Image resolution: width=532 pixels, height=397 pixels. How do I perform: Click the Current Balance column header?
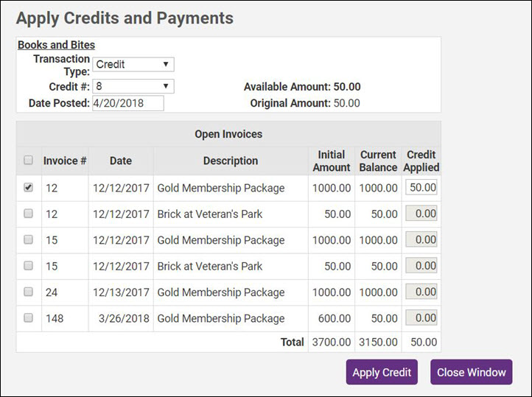(x=378, y=161)
